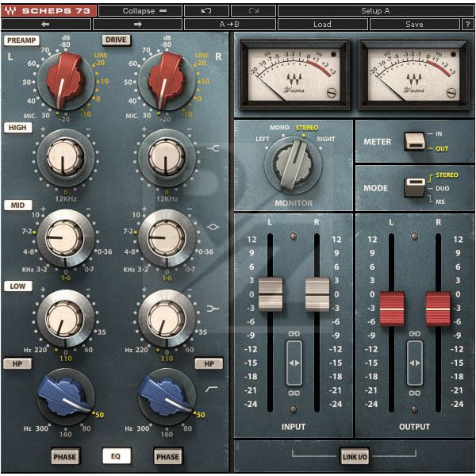Toggle the MID band button
The height and width of the screenshot is (476, 476).
[x=18, y=205]
